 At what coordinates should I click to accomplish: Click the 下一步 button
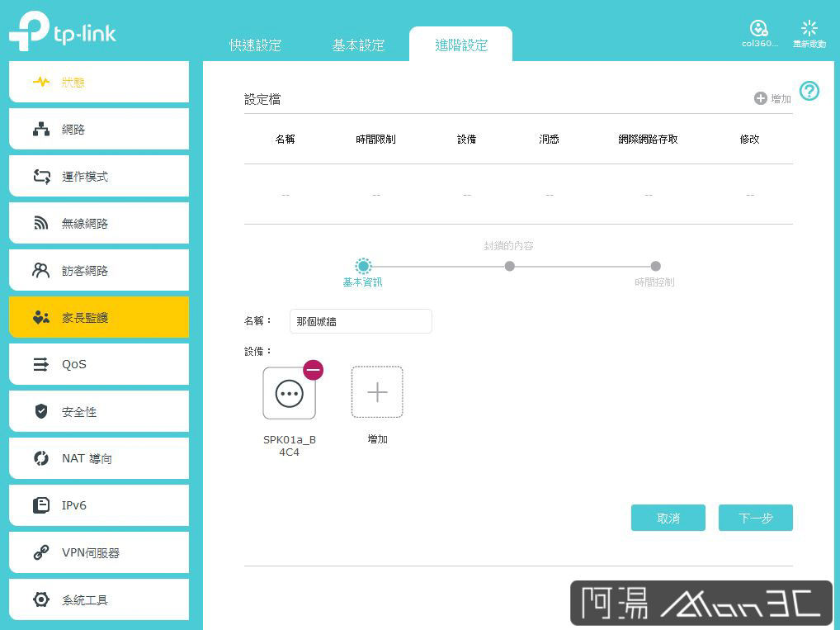pos(755,518)
